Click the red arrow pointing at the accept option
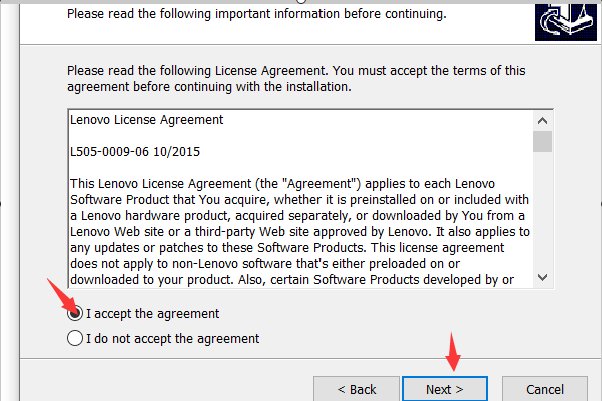The width and height of the screenshot is (602, 401). [58, 297]
